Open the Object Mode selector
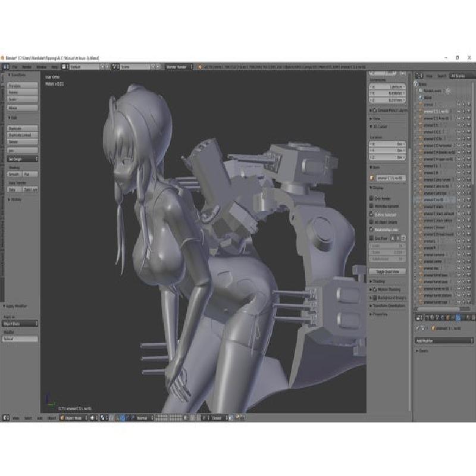476x476 pixels. click(74, 418)
